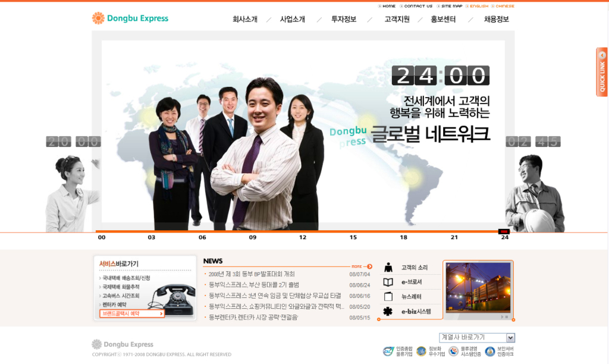Image resolution: width=609 pixels, height=364 pixels.
Task: Open news '동부렌터카, 렌터카 시장 공략 잰걸음'
Action: [253, 318]
